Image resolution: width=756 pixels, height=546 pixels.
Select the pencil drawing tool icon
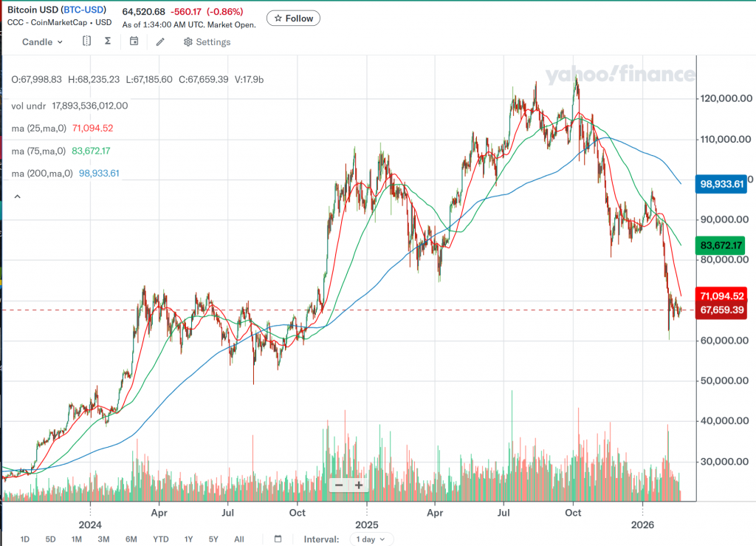click(x=159, y=42)
